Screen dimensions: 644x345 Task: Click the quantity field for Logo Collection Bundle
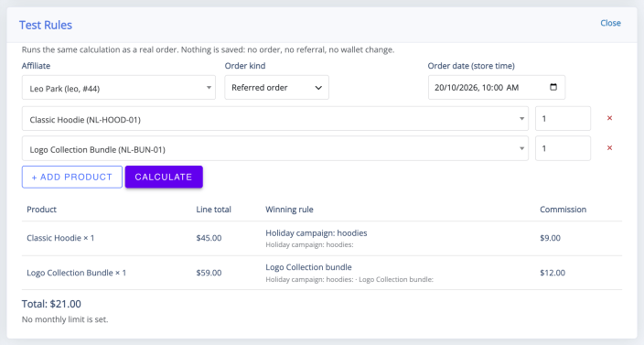pyautogui.click(x=563, y=148)
